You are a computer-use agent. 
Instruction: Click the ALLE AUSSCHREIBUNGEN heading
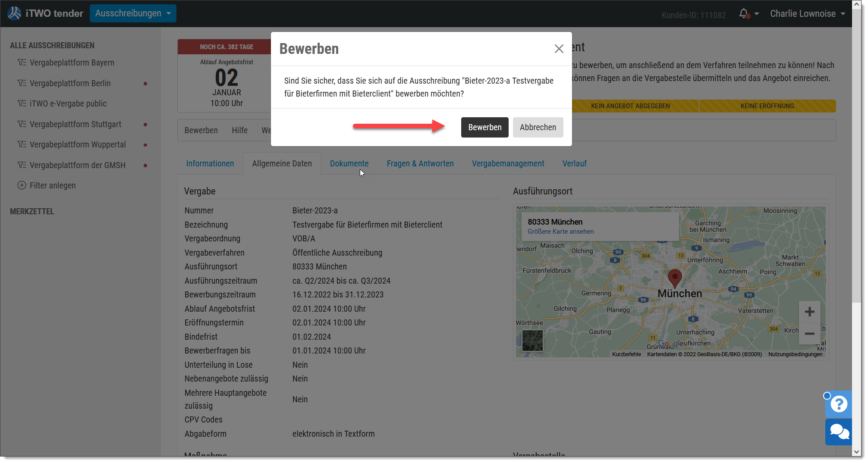[x=52, y=46]
